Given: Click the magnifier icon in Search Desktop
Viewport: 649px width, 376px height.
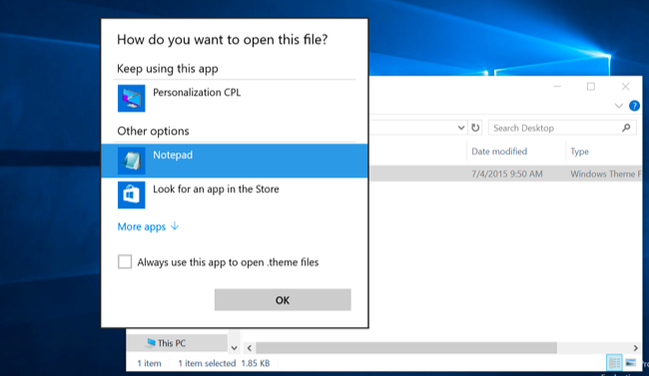Looking at the screenshot, I should click(x=626, y=128).
